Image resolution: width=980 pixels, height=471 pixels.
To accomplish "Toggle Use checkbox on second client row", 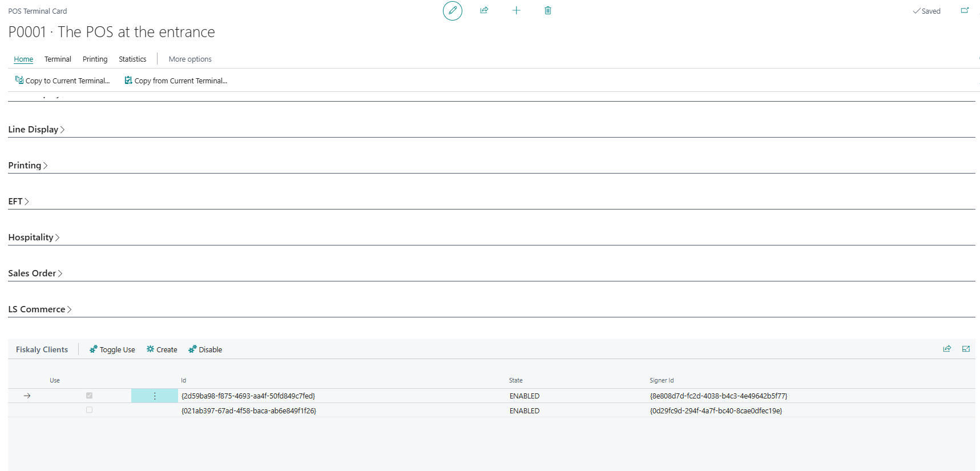I will point(89,410).
